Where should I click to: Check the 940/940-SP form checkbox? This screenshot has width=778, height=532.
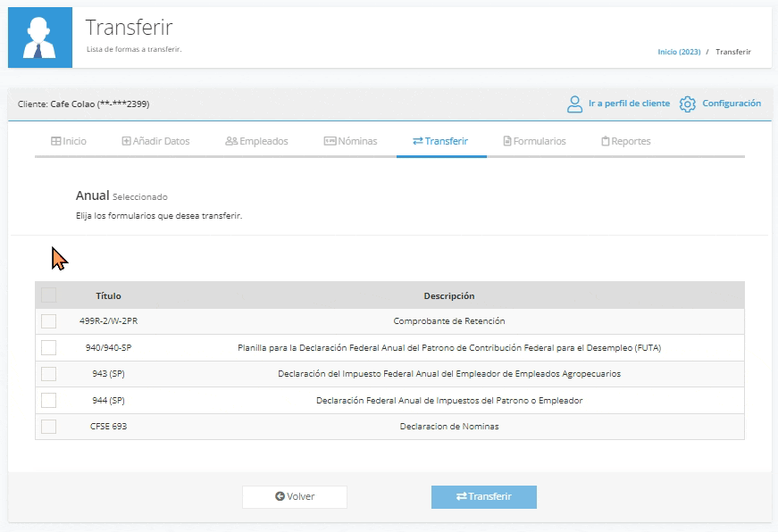[48, 347]
